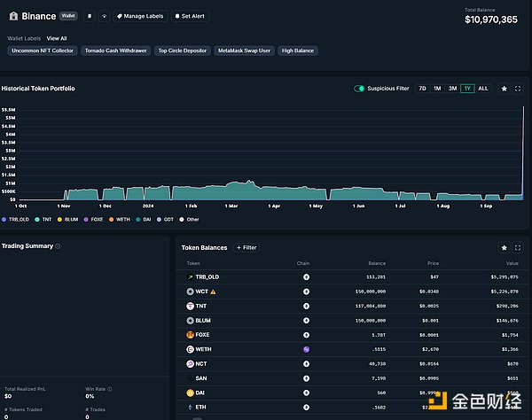This screenshot has height=420, width=532.
Task: Select the 7D time range
Action: (422, 89)
